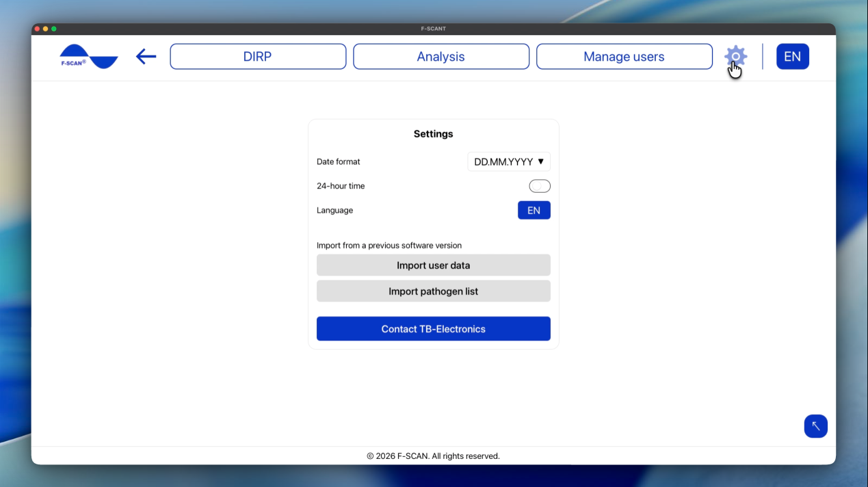The width and height of the screenshot is (868, 487).
Task: Switch language with header EN button
Action: pyautogui.click(x=792, y=57)
